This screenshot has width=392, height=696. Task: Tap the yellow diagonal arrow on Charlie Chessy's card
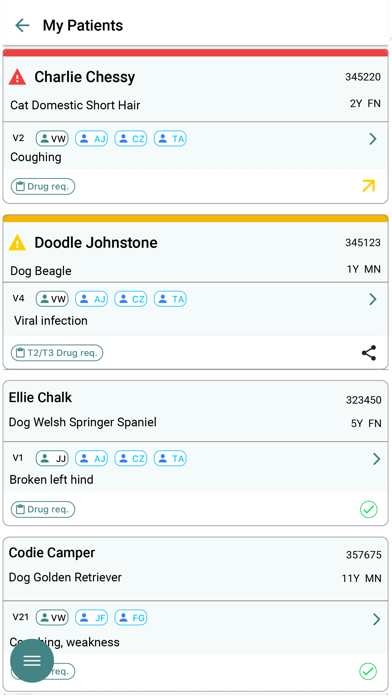[368, 186]
